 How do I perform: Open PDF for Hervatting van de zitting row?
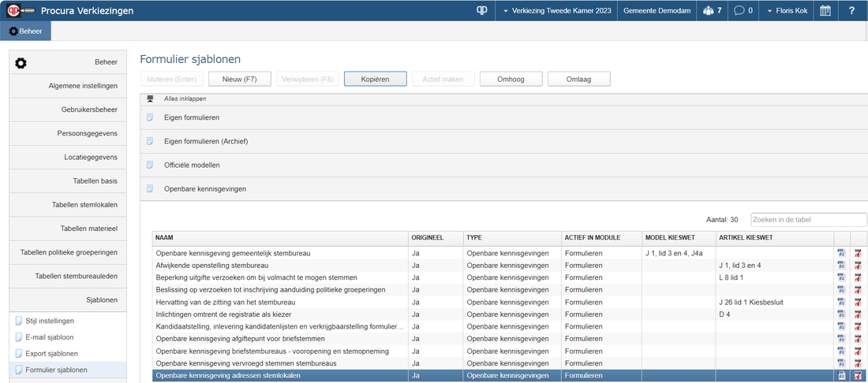click(x=858, y=302)
